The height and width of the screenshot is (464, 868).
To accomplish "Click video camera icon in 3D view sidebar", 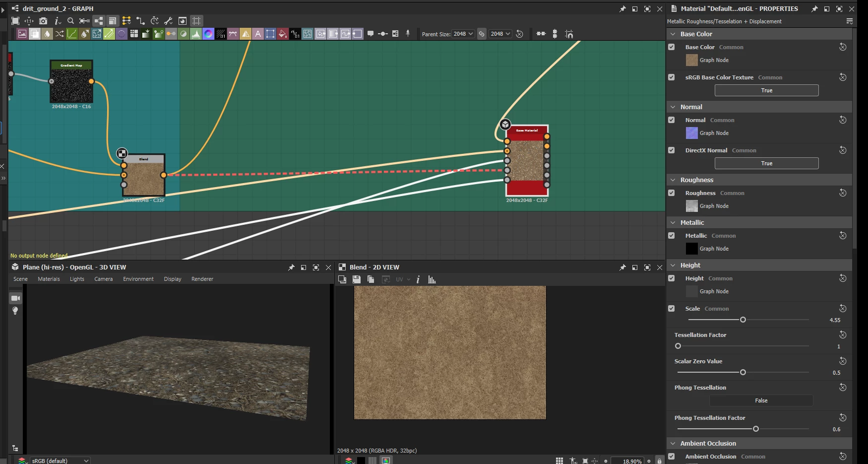I will click(x=15, y=298).
